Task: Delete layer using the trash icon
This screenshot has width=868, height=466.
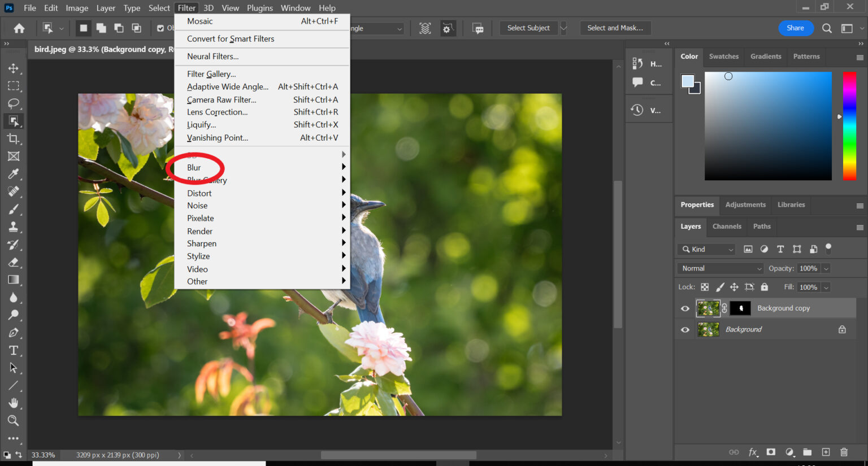Action: click(x=844, y=452)
